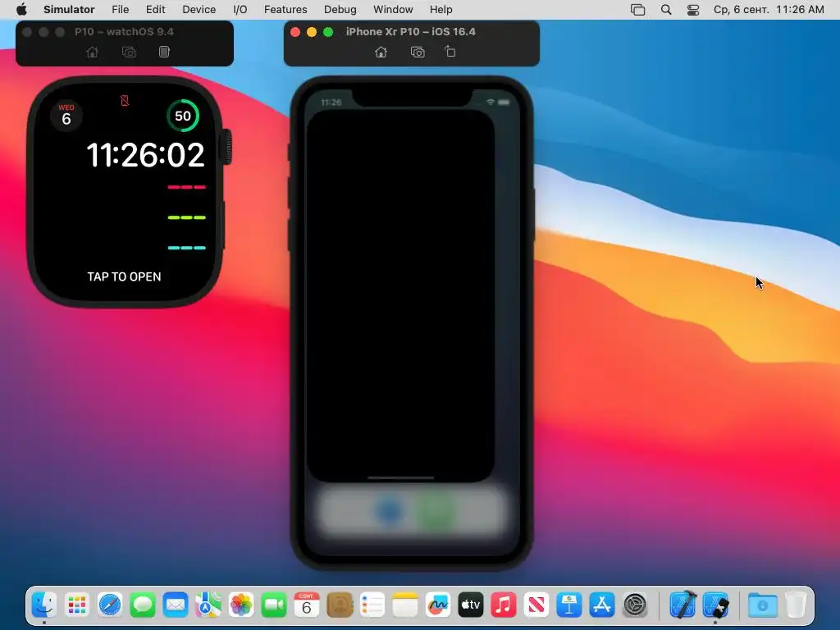
Task: Open Xcode from the Dock
Action: (x=683, y=605)
